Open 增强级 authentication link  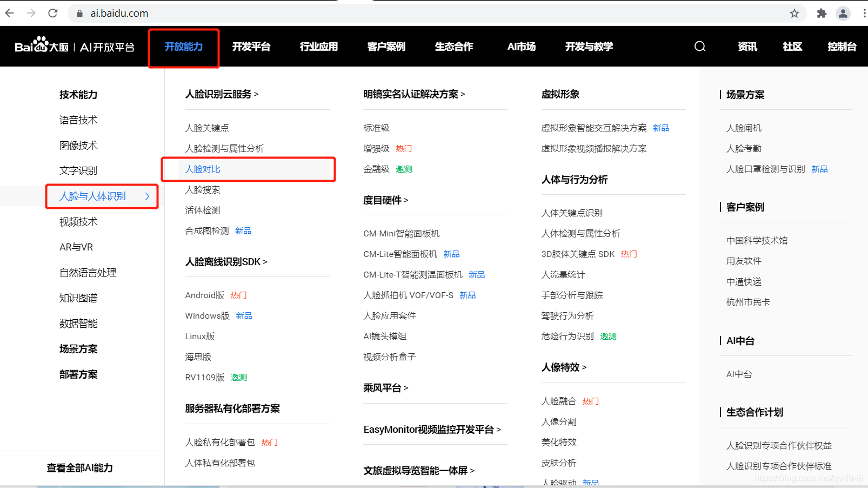(x=376, y=149)
